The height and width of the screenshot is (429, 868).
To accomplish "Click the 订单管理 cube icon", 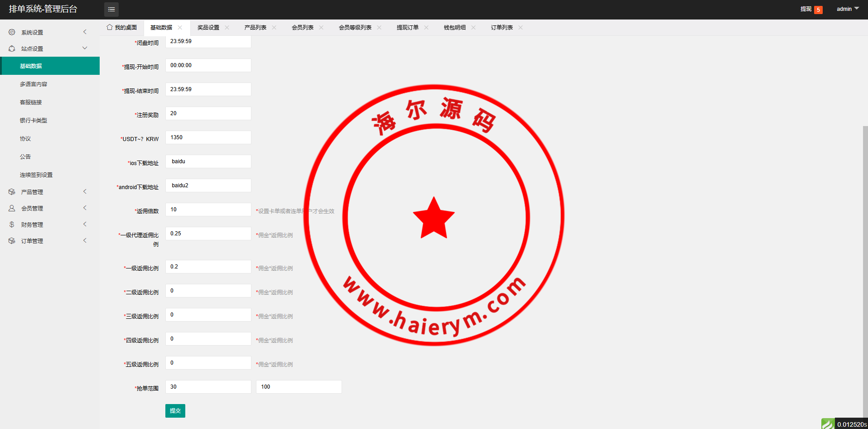I will (12, 241).
